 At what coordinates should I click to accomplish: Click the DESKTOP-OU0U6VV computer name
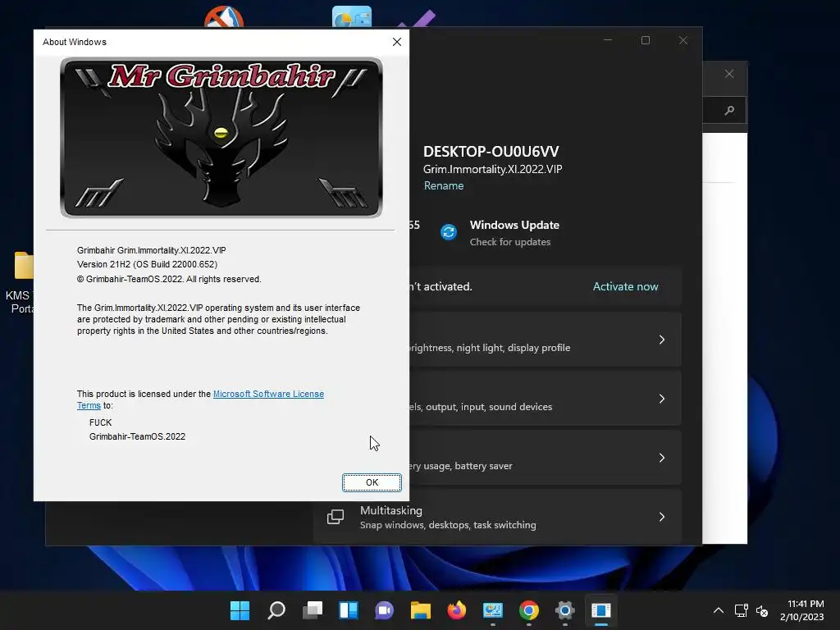point(491,152)
